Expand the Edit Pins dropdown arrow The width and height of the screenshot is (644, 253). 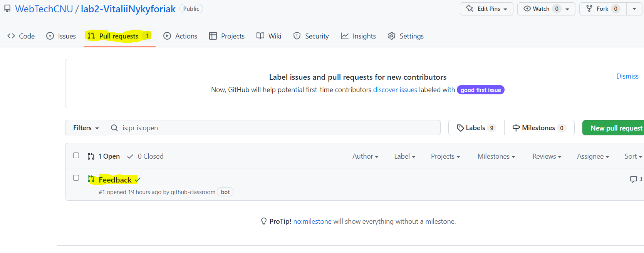pos(505,9)
